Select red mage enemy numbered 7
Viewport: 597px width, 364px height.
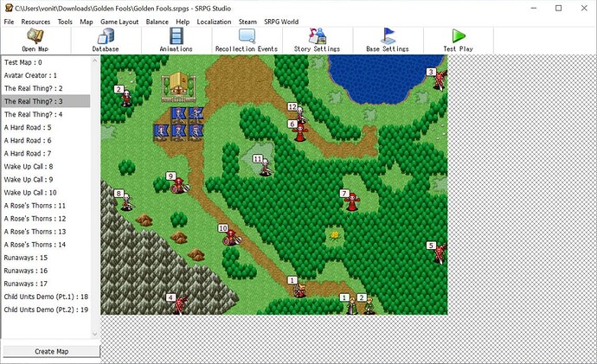[x=352, y=201]
